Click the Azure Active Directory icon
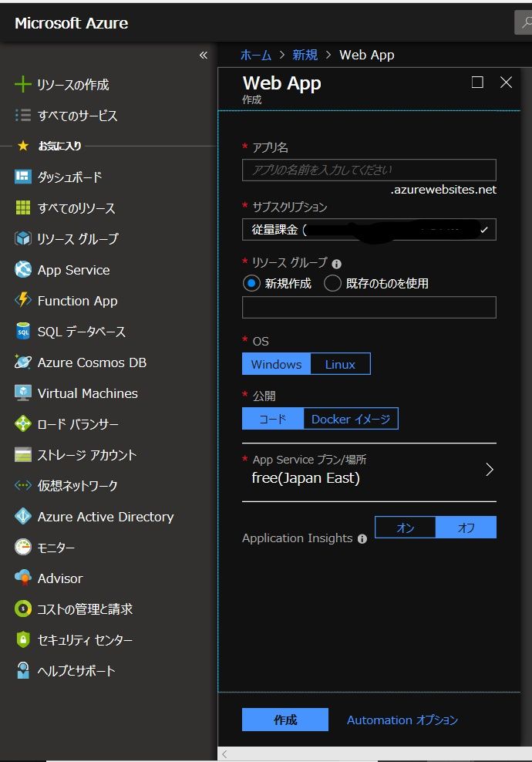Image resolution: width=532 pixels, height=762 pixels. coord(23,516)
